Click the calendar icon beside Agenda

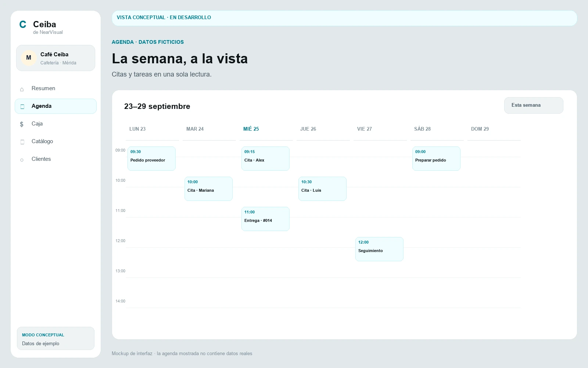tap(22, 106)
